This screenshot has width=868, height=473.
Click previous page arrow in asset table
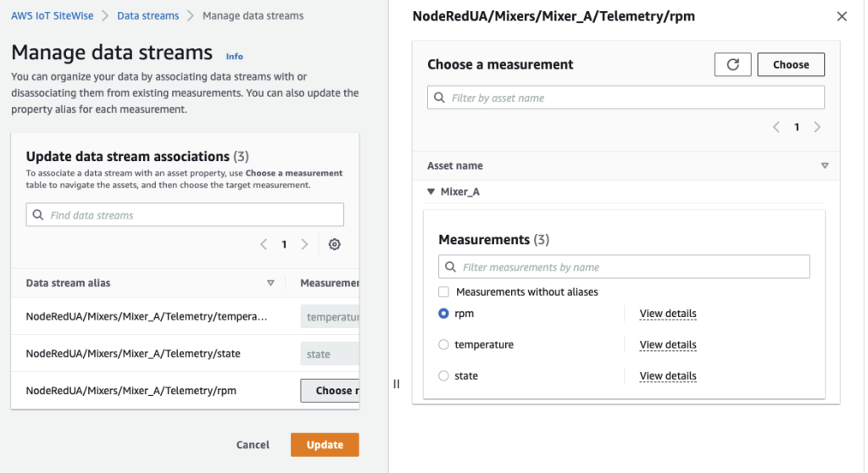[x=776, y=127]
